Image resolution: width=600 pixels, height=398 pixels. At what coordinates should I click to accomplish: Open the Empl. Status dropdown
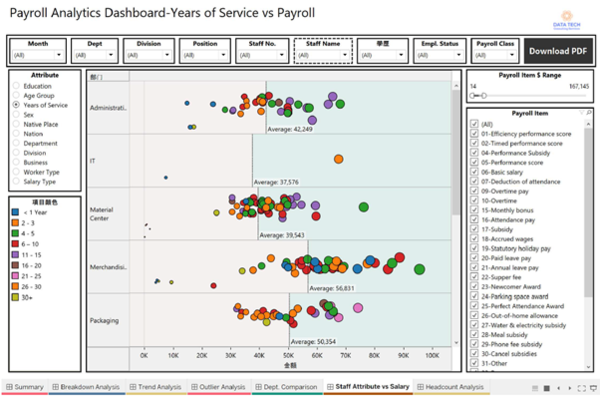(440, 55)
